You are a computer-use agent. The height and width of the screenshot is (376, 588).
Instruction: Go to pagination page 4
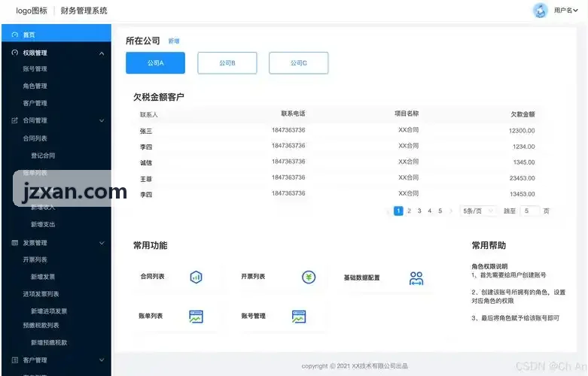(x=430, y=211)
